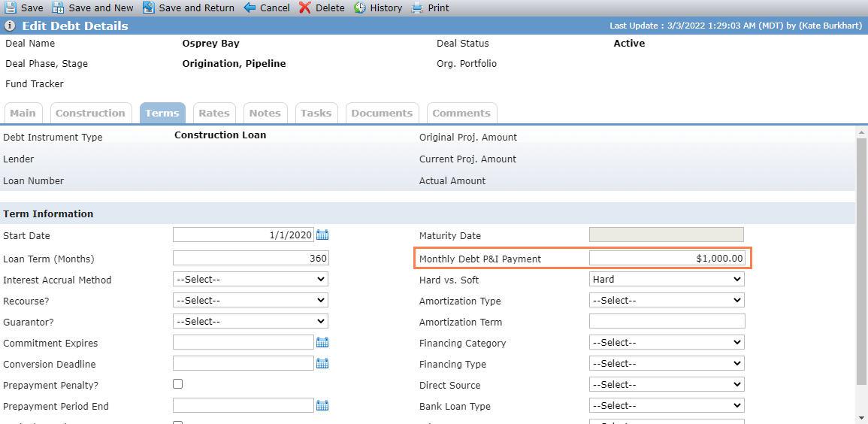This screenshot has width=868, height=424.
Task: Expand the Direct Source dropdown
Action: click(667, 384)
